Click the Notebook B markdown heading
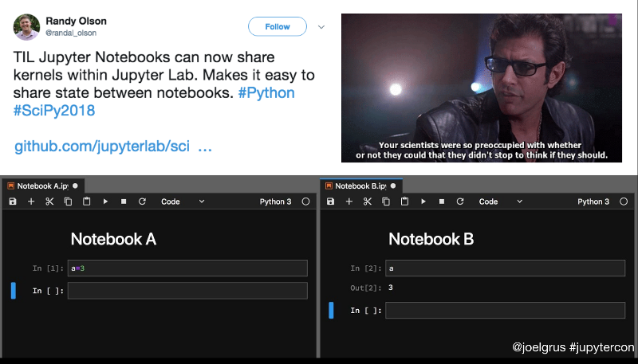Image resolution: width=638 pixels, height=364 pixels. 431,239
